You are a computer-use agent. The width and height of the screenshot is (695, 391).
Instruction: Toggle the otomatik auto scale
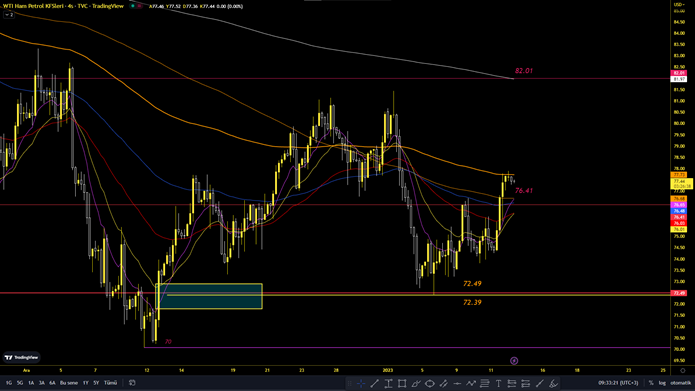click(680, 383)
